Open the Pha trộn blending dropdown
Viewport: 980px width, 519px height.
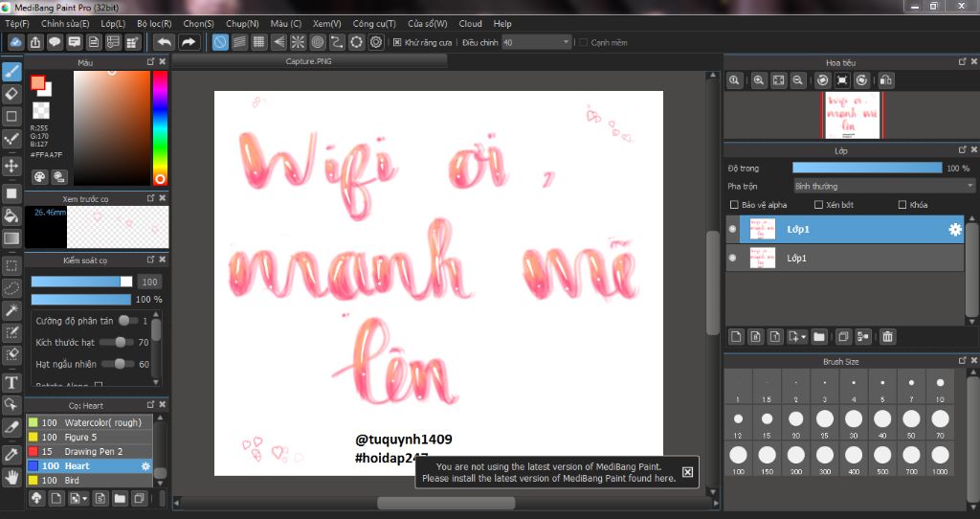pos(883,186)
